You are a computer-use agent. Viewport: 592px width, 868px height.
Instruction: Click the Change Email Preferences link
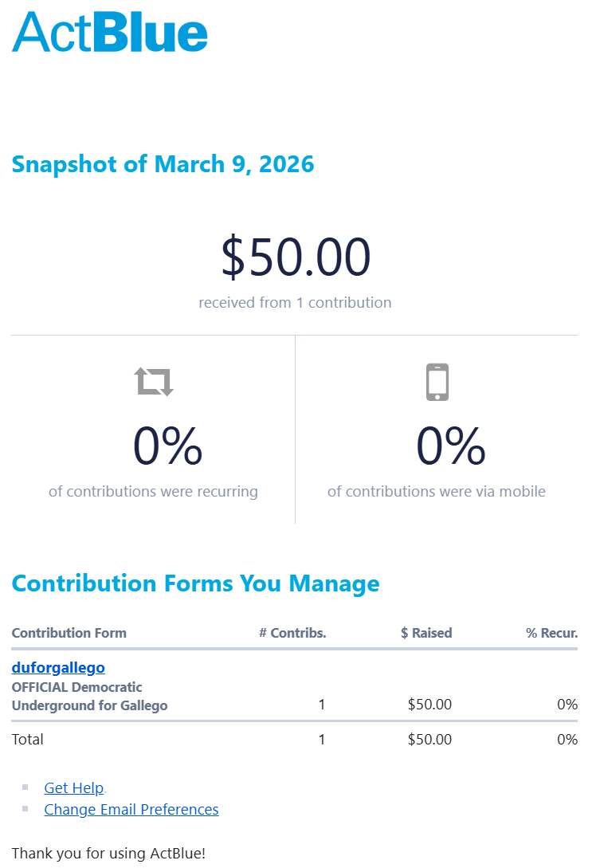tap(131, 810)
